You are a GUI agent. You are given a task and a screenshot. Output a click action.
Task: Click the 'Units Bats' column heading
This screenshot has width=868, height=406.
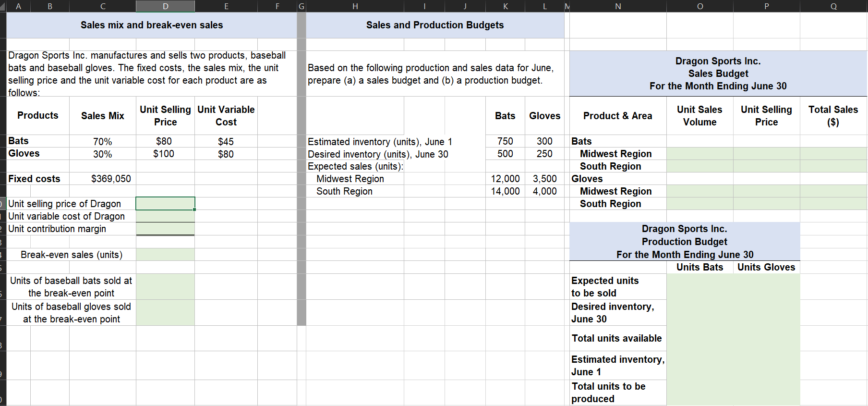click(699, 267)
